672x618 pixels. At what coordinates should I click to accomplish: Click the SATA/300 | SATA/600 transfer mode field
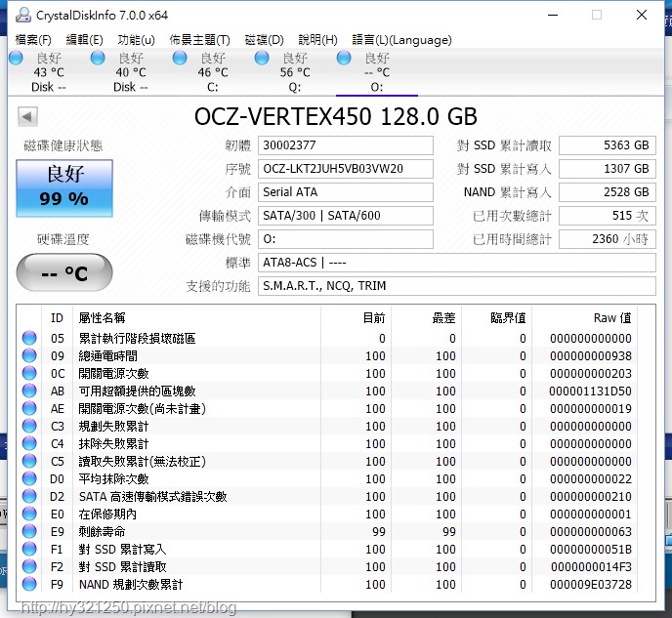coord(345,216)
